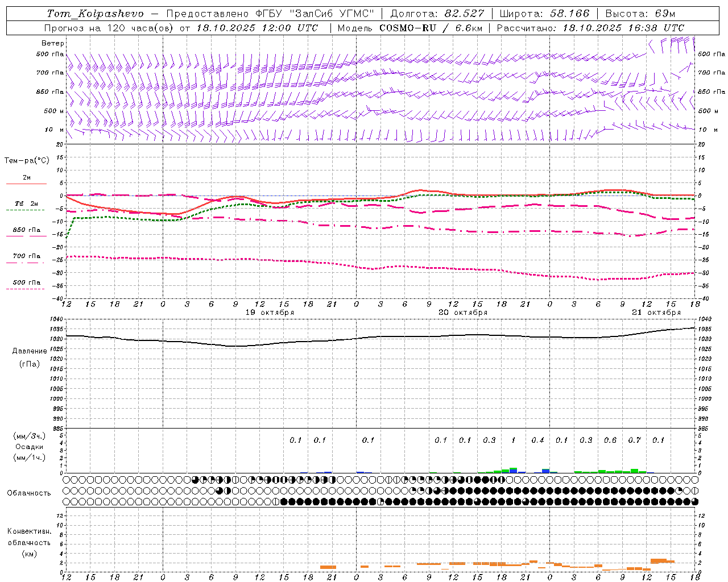Click the Конвективн. panel label
728x582 pixels.
tap(30, 531)
